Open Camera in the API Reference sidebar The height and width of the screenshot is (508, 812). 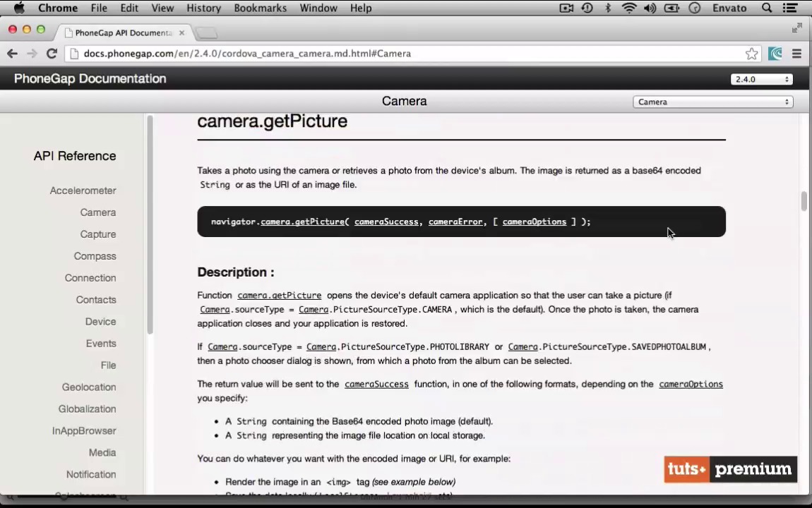point(98,212)
